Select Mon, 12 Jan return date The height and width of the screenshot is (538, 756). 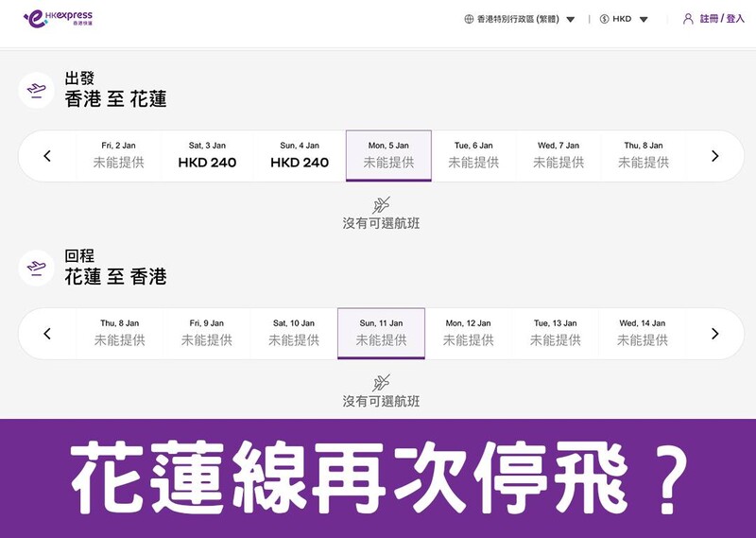(468, 334)
